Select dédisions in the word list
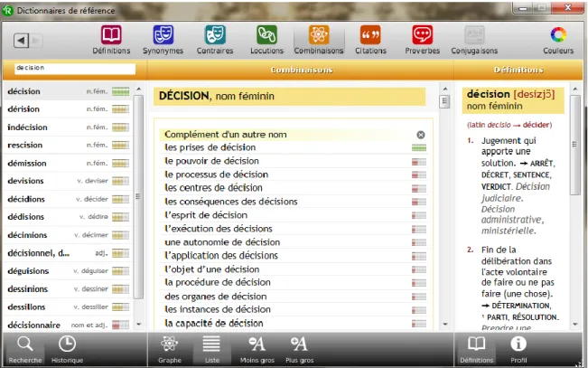The image size is (588, 368). pyautogui.click(x=69, y=217)
